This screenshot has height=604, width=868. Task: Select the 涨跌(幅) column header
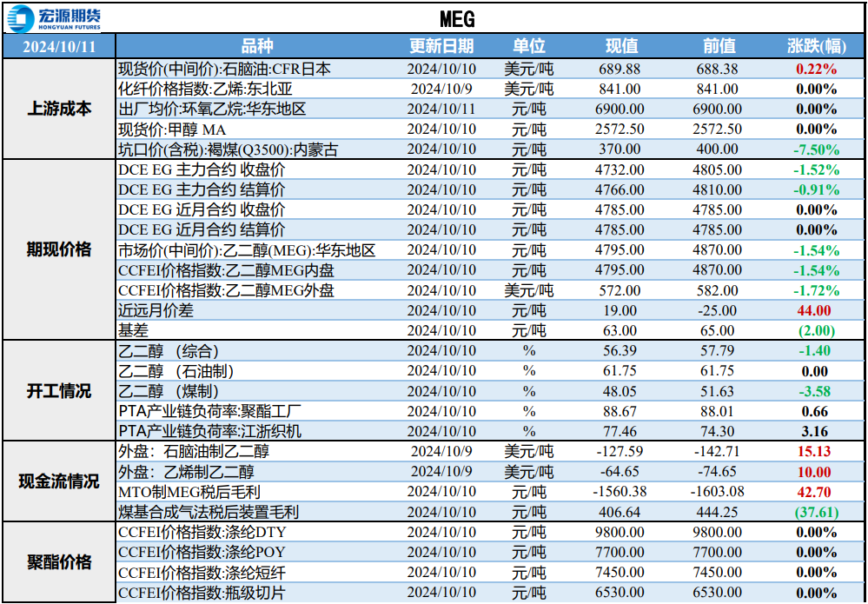tap(817, 47)
